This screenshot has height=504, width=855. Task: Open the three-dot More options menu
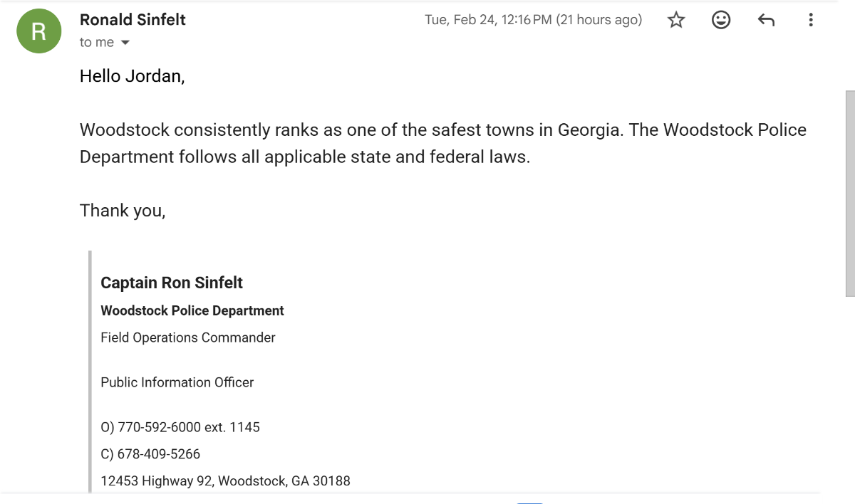point(811,20)
